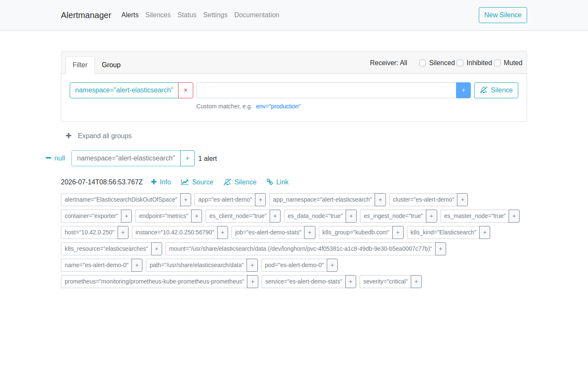The width and height of the screenshot is (588, 378).
Task: Silence the ElasticsearchDiskOutOfSpace alert
Action: coord(240,182)
